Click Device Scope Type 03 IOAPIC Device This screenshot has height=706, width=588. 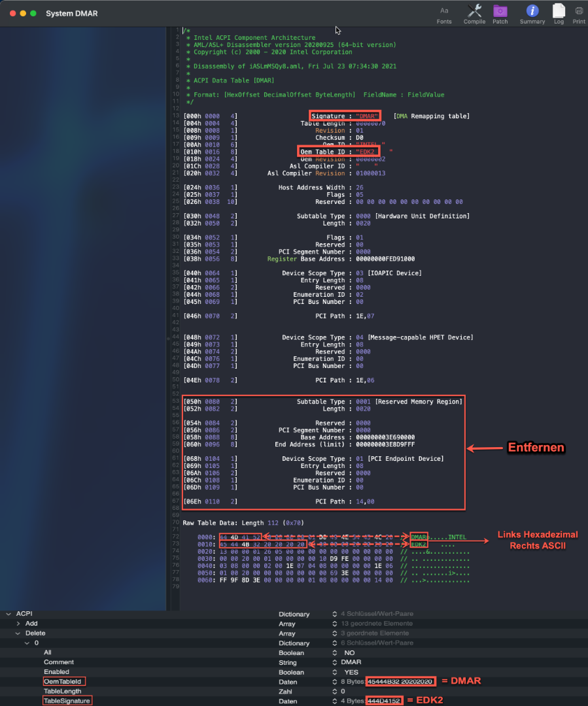pyautogui.click(x=302, y=273)
